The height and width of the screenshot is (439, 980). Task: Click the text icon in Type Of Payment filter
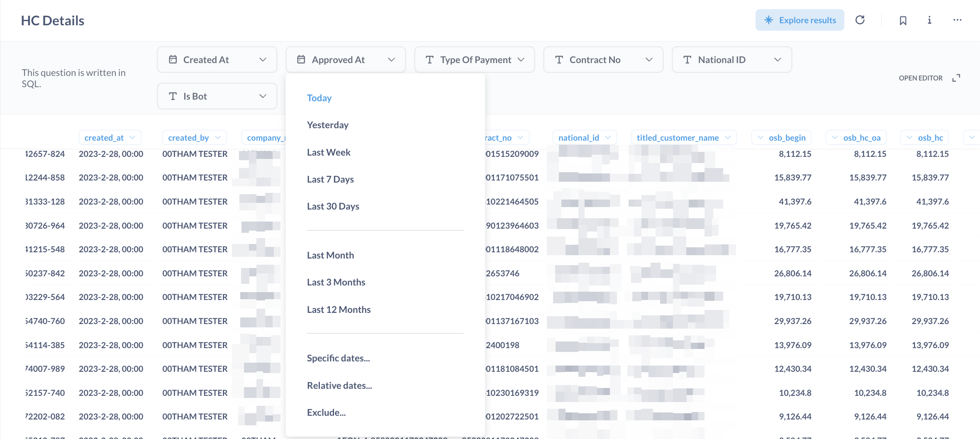pyautogui.click(x=430, y=60)
